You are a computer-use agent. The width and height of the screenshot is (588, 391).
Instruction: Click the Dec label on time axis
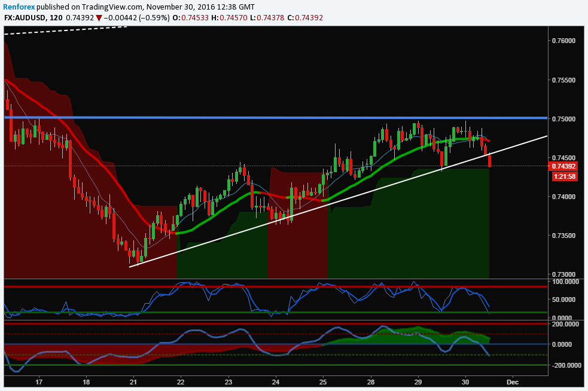(x=513, y=382)
